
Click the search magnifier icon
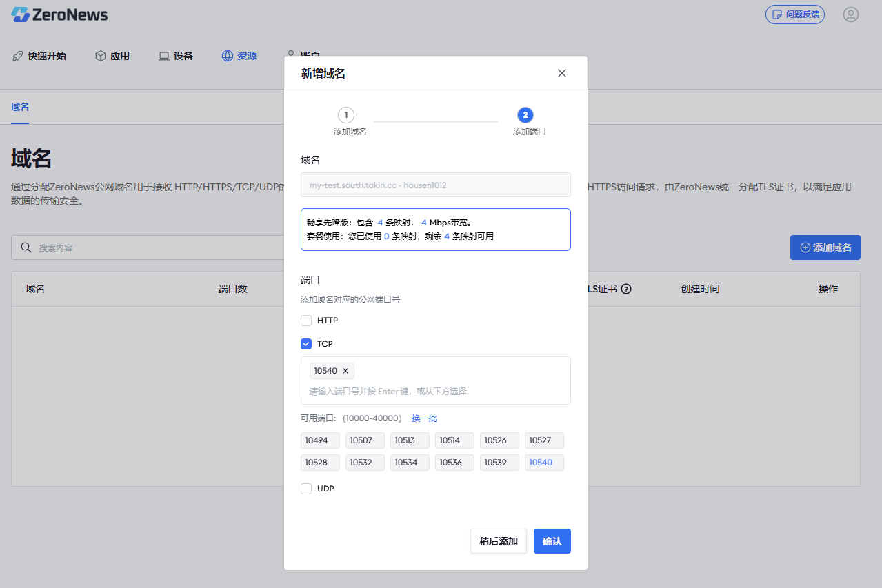(x=26, y=247)
